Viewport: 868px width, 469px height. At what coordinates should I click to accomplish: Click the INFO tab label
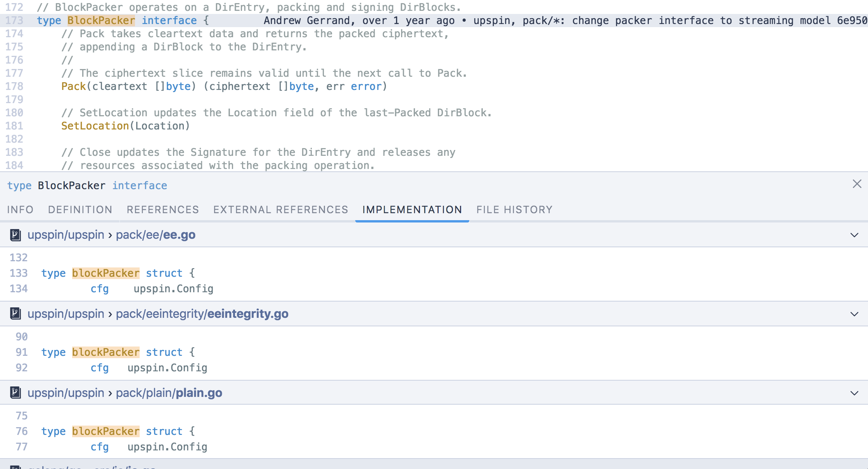coord(20,210)
